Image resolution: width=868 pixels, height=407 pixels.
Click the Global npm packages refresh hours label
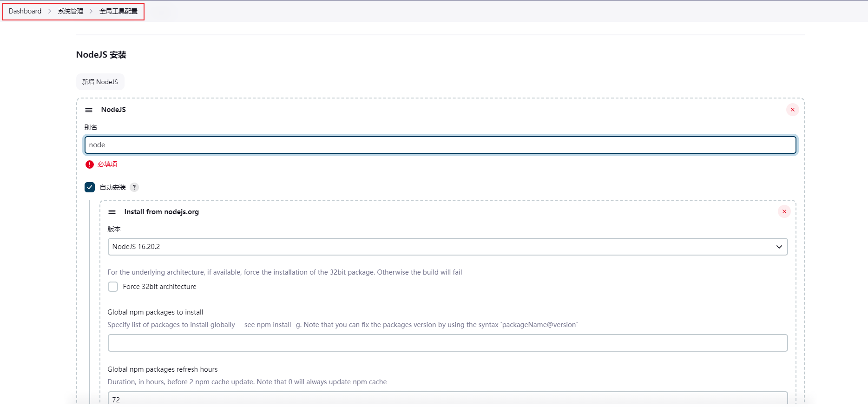(163, 369)
